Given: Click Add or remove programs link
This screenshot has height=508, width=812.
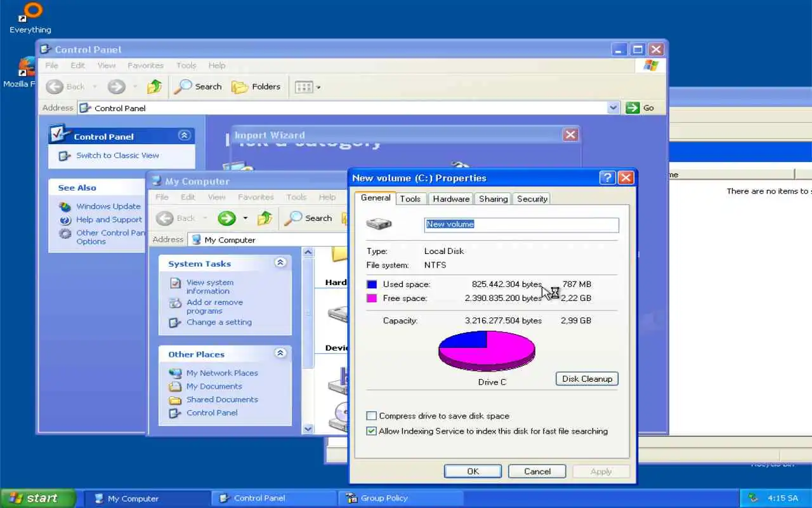Looking at the screenshot, I should (214, 307).
